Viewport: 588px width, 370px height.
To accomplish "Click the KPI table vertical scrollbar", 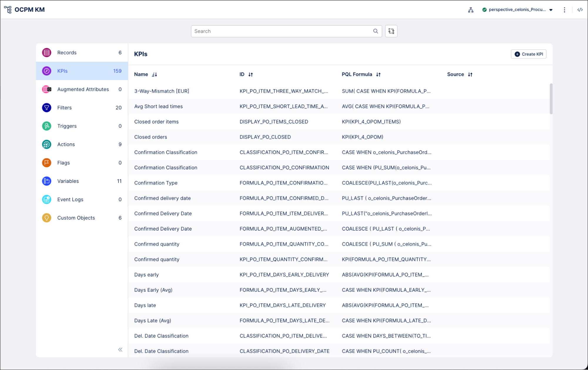I will pos(551,99).
